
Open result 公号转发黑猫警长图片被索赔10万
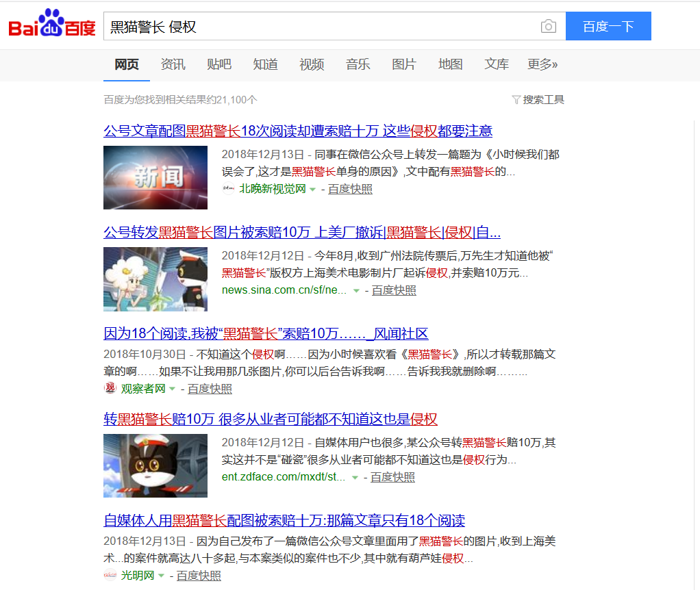(x=302, y=232)
